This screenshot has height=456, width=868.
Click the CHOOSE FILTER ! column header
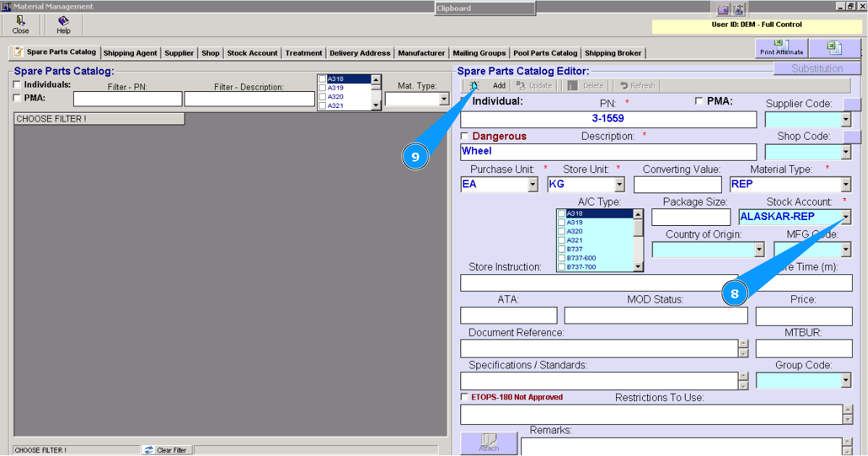tap(99, 119)
